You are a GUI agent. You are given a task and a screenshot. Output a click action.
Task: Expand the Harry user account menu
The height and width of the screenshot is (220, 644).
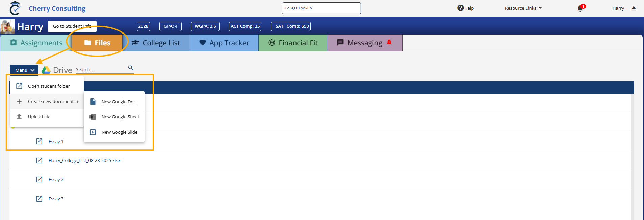624,8
